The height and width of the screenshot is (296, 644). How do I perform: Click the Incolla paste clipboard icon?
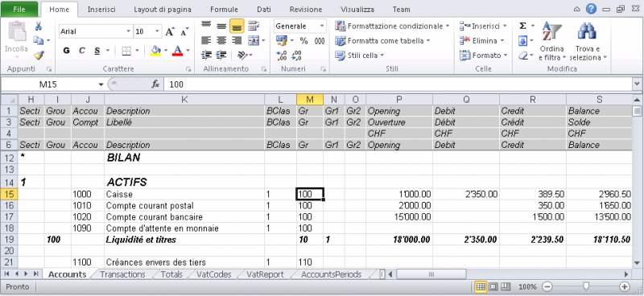[17, 32]
